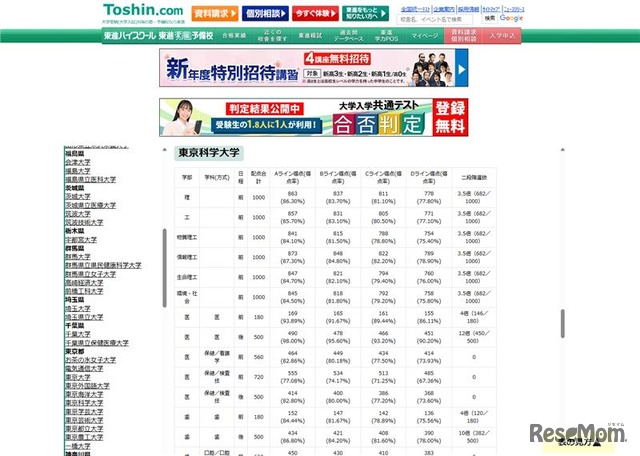The image size is (640, 456).
Task: Click the Toshin.com logo
Action: (x=143, y=10)
